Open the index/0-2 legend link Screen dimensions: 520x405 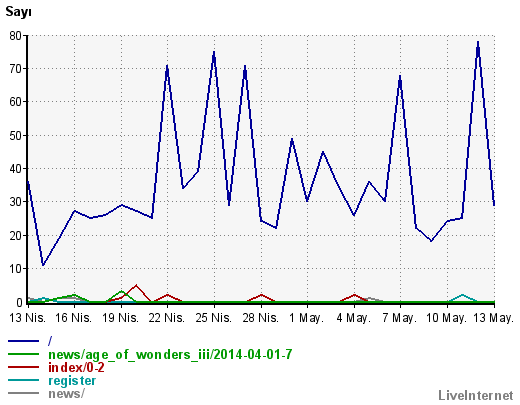(x=76, y=367)
